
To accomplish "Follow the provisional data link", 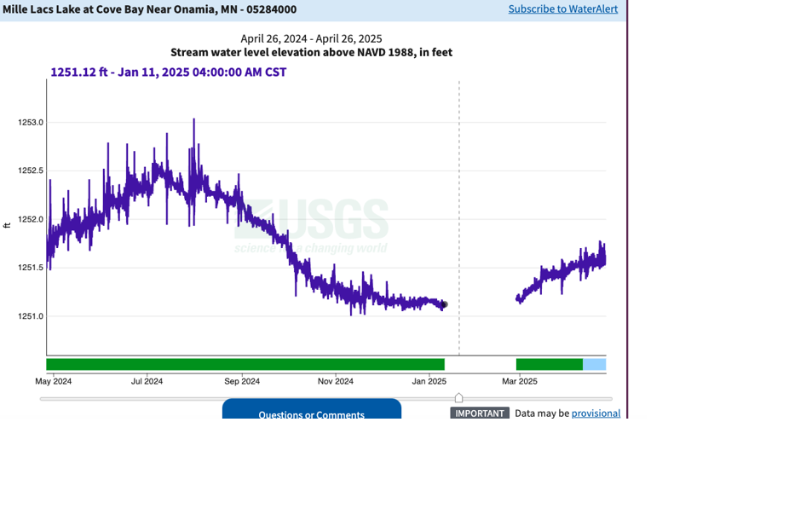I will [596, 413].
